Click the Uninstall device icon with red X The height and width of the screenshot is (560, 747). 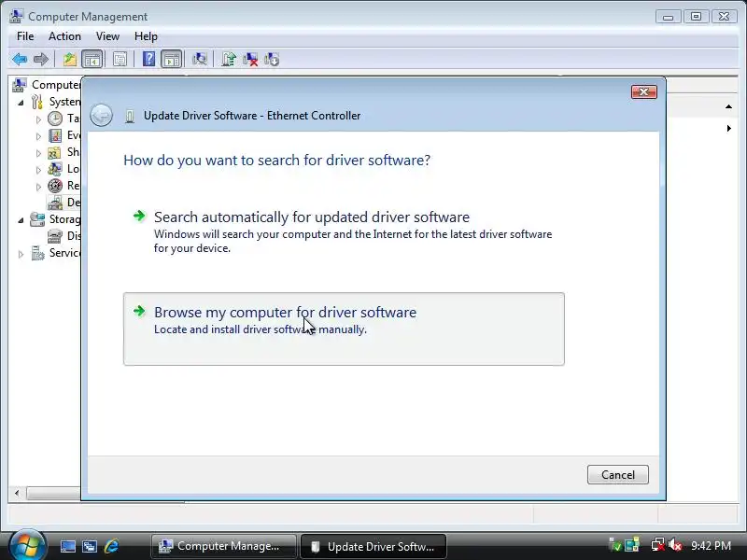250,60
